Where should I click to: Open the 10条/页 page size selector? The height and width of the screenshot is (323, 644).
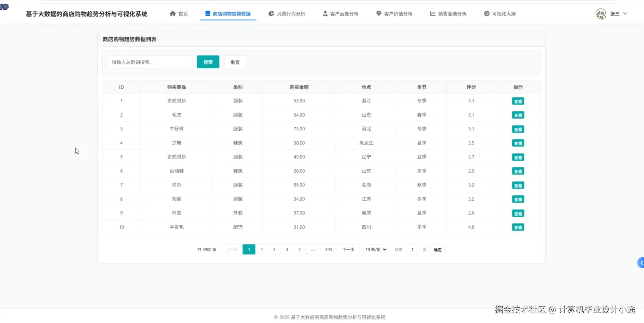click(375, 249)
